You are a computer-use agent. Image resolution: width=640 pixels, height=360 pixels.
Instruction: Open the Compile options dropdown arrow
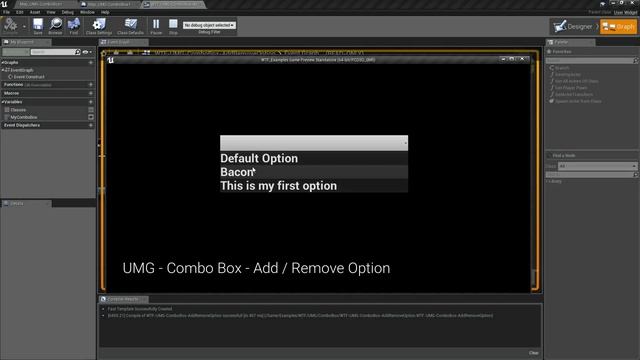coord(24,27)
